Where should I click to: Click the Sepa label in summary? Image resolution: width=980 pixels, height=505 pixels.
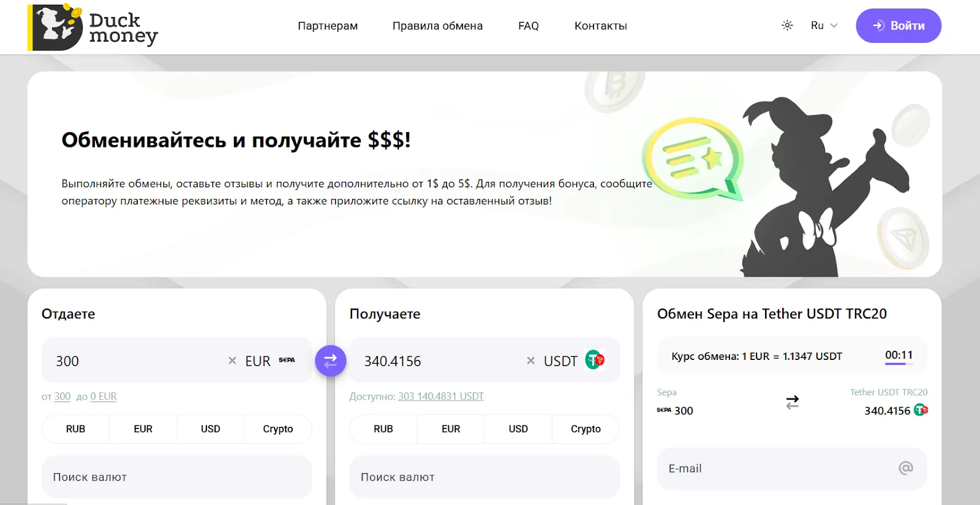666,392
